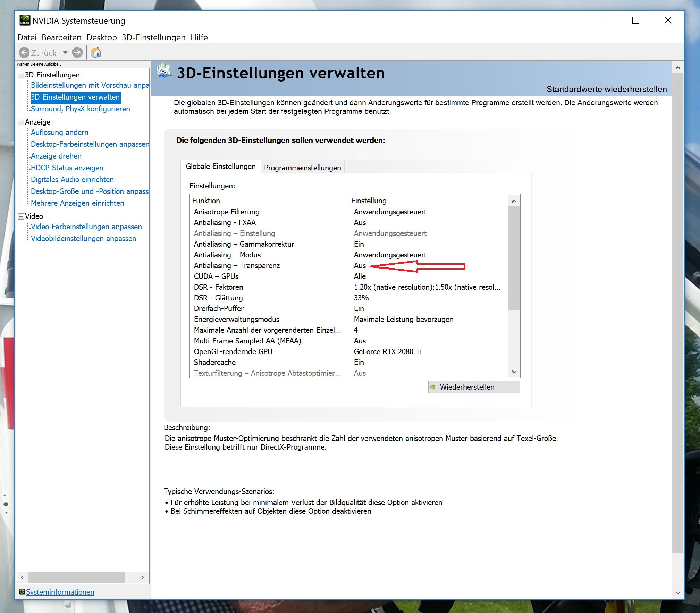Select the DSR - Faktoren row
Image resolution: width=700 pixels, height=613 pixels.
coord(349,287)
